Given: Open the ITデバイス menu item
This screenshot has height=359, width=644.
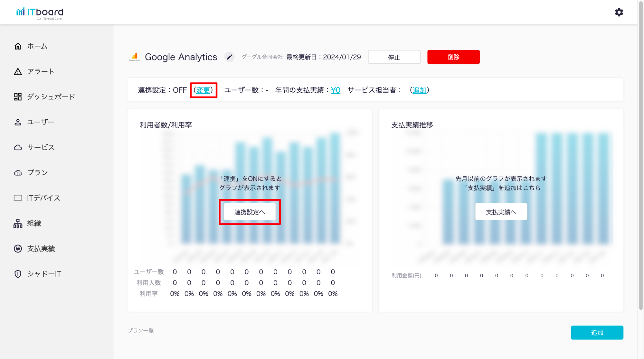Looking at the screenshot, I should 43,198.
